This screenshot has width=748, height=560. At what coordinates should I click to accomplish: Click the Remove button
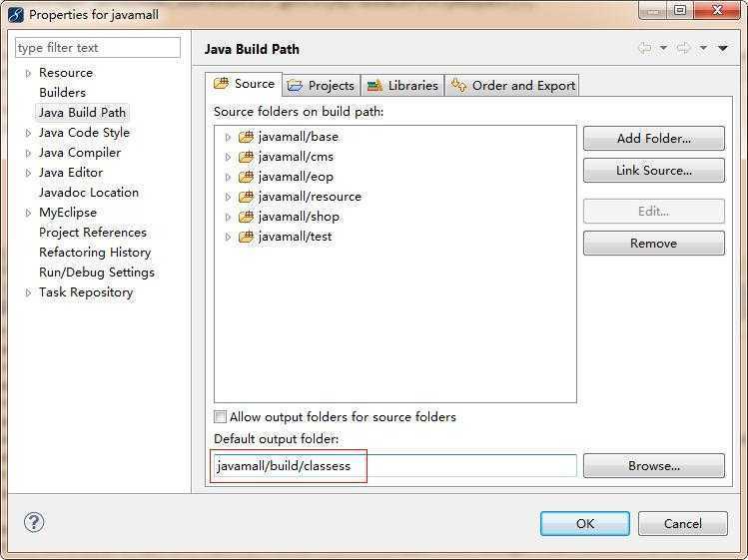[x=653, y=243]
